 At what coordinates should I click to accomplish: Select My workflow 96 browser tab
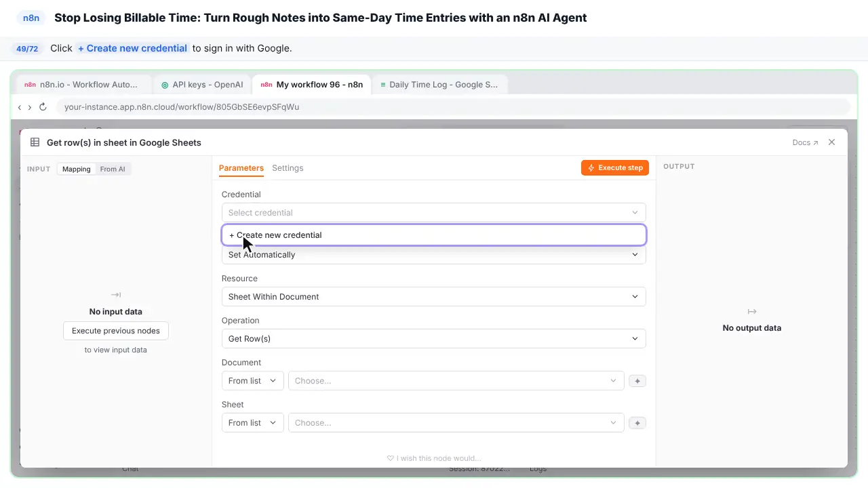tap(312, 85)
